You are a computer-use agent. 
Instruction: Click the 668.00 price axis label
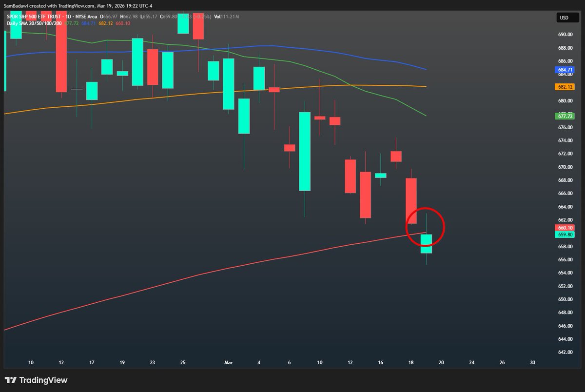pos(565,180)
